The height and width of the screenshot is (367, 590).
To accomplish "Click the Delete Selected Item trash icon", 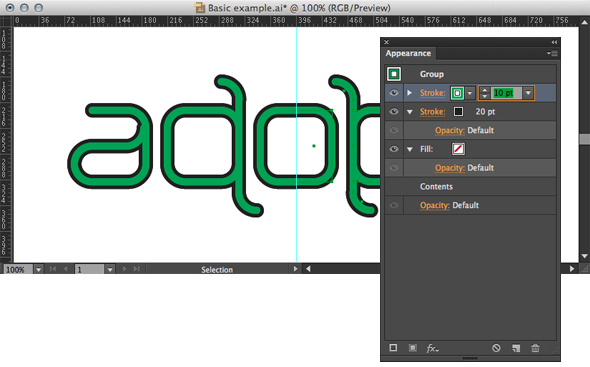I will [535, 348].
